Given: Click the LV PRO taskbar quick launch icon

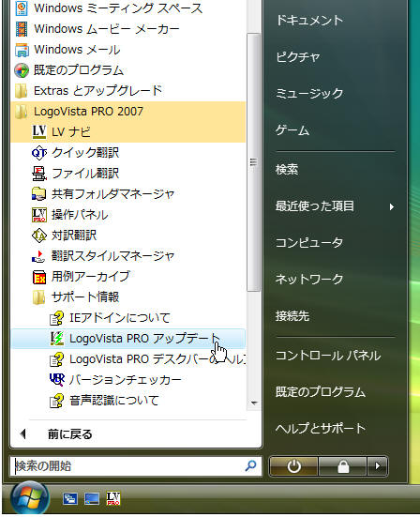Looking at the screenshot, I should (113, 498).
